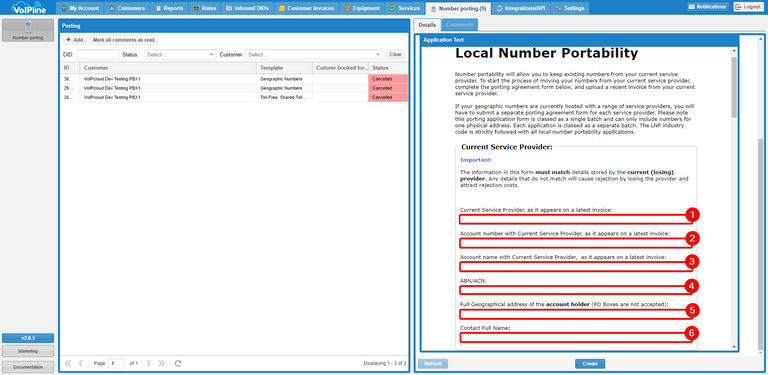The height and width of the screenshot is (375, 768).
Task: Click the grid refresh icon
Action: coord(178,363)
